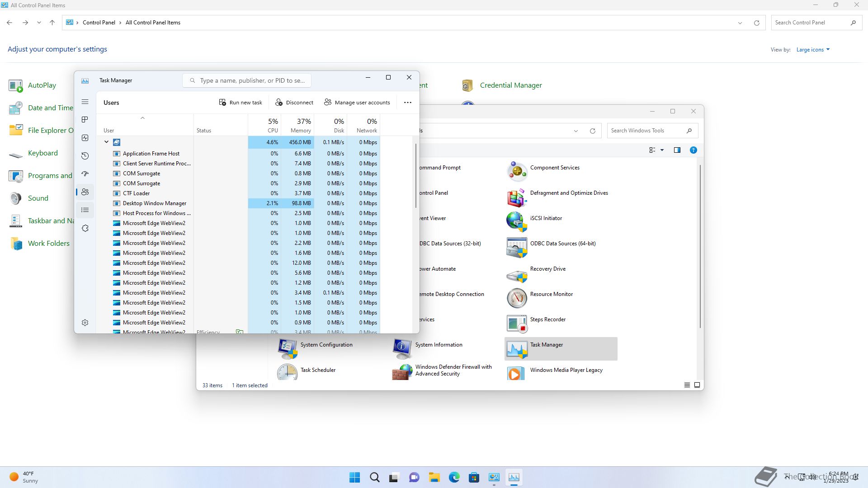Open Services page in Task Manager sidebar

point(85,228)
